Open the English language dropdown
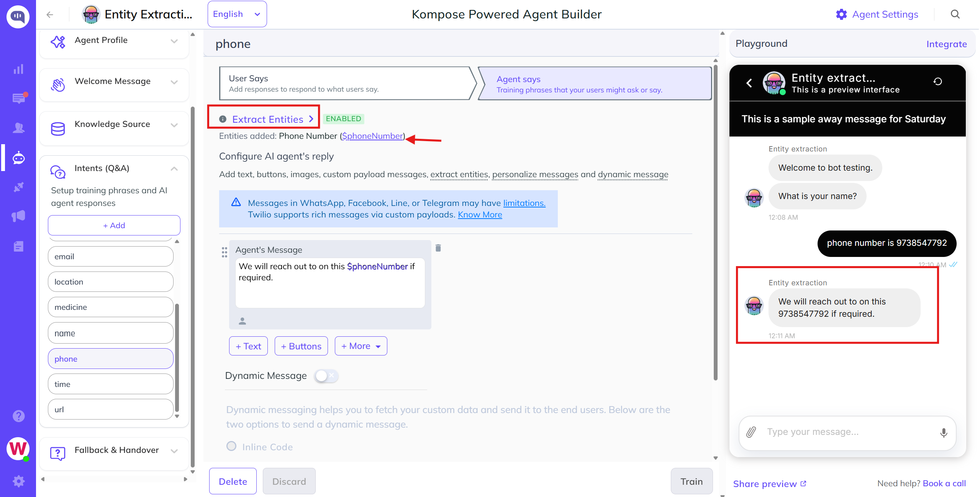 click(237, 14)
